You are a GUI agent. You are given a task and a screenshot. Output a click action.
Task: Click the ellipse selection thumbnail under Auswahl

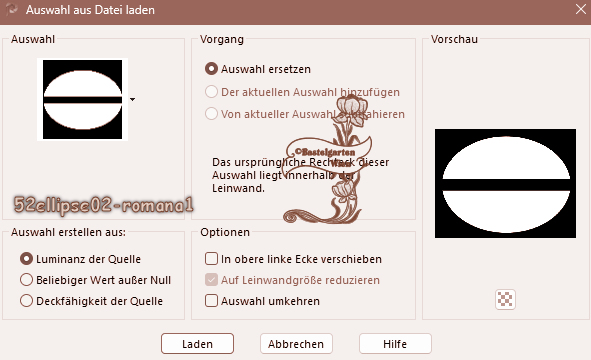click(83, 100)
